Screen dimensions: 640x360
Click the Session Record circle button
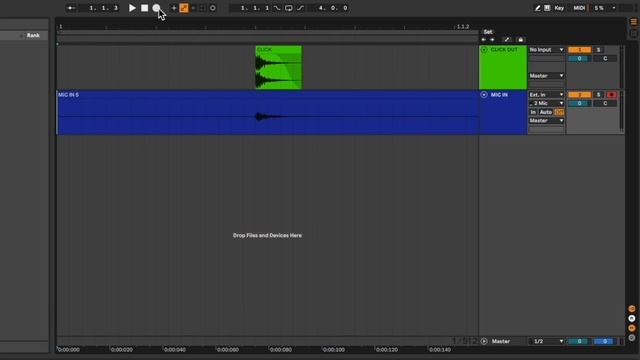[213, 8]
